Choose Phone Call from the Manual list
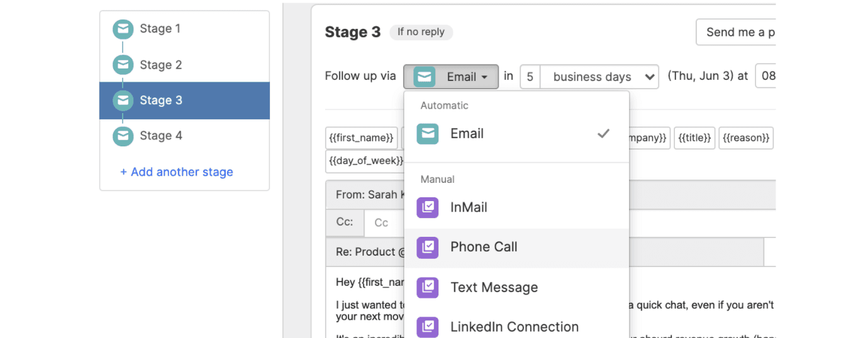This screenshot has width=868, height=338. point(484,248)
